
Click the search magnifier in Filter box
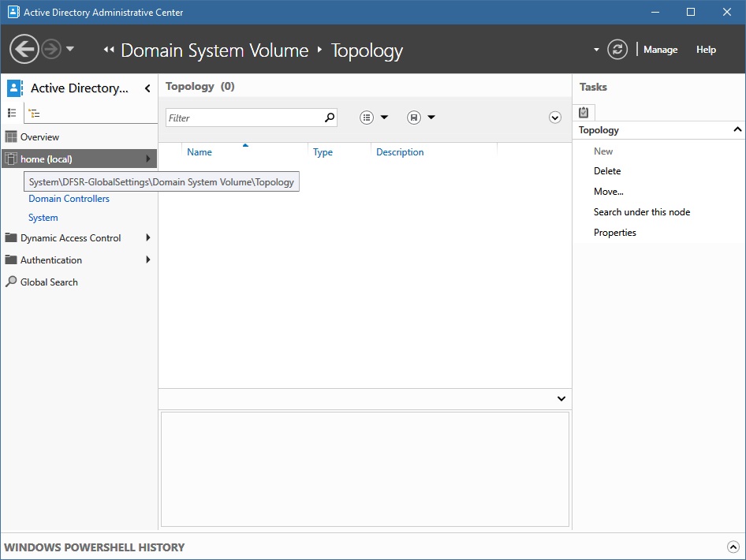pyautogui.click(x=330, y=118)
